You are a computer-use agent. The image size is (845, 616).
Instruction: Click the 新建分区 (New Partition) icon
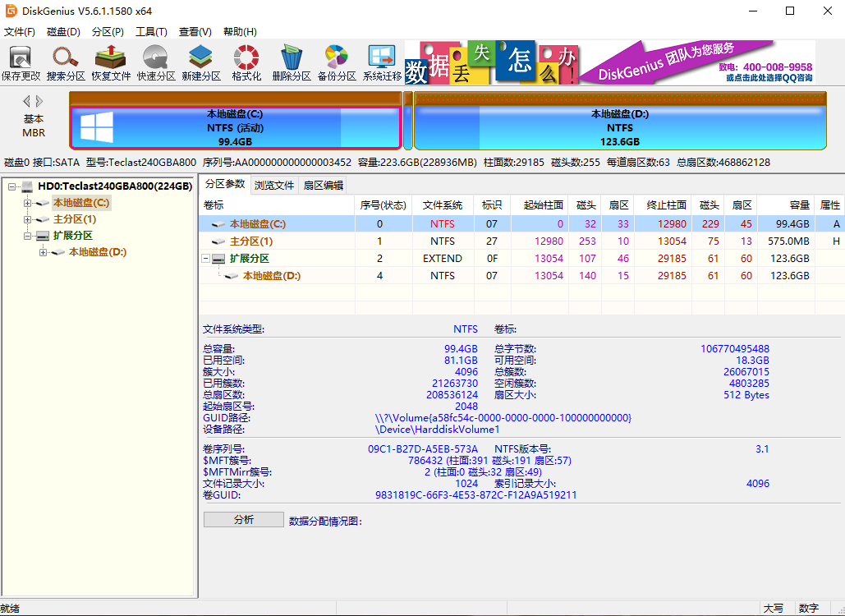(x=200, y=62)
